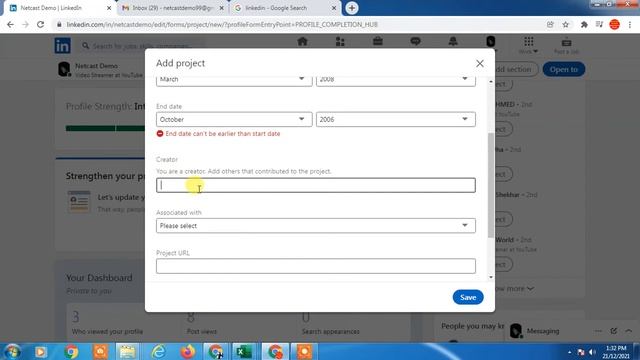Click the LinkedIn logo icon
This screenshot has width=640, height=360.
click(62, 46)
